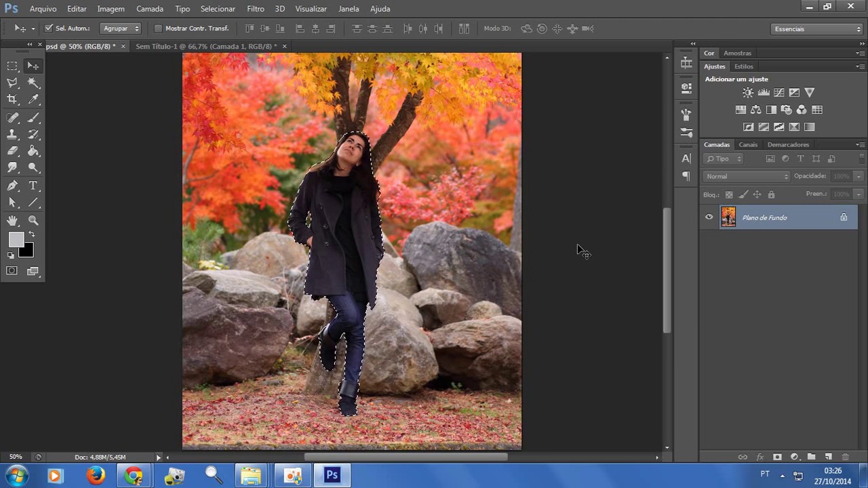The width and height of the screenshot is (868, 488).
Task: Switch to the Estilos tab
Action: click(x=743, y=66)
